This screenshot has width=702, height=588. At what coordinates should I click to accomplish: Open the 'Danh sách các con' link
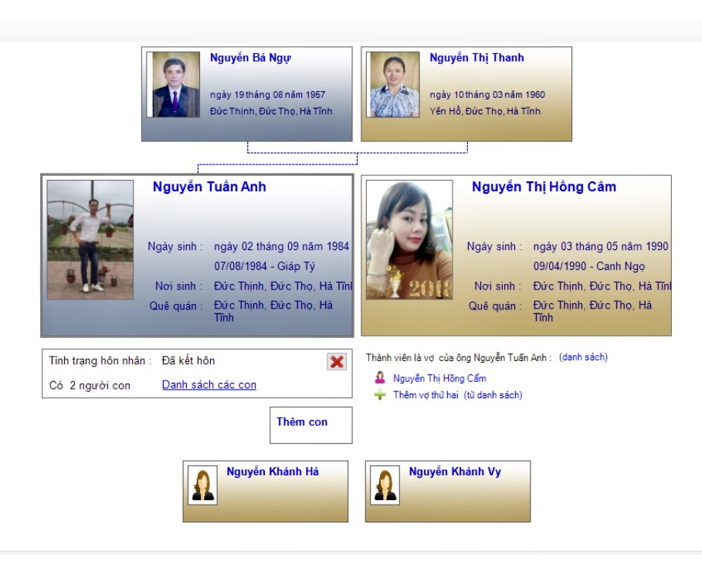coord(209,385)
